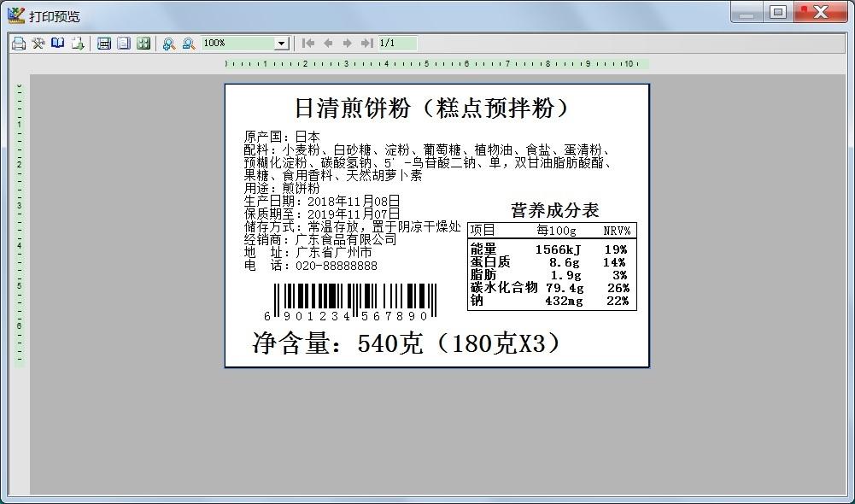Go to the previous page arrow

coord(328,43)
